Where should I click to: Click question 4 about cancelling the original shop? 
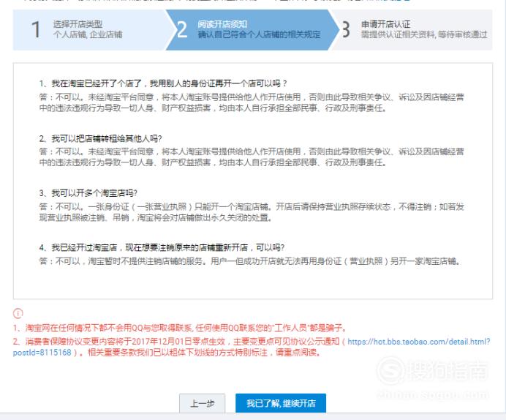pos(162,247)
